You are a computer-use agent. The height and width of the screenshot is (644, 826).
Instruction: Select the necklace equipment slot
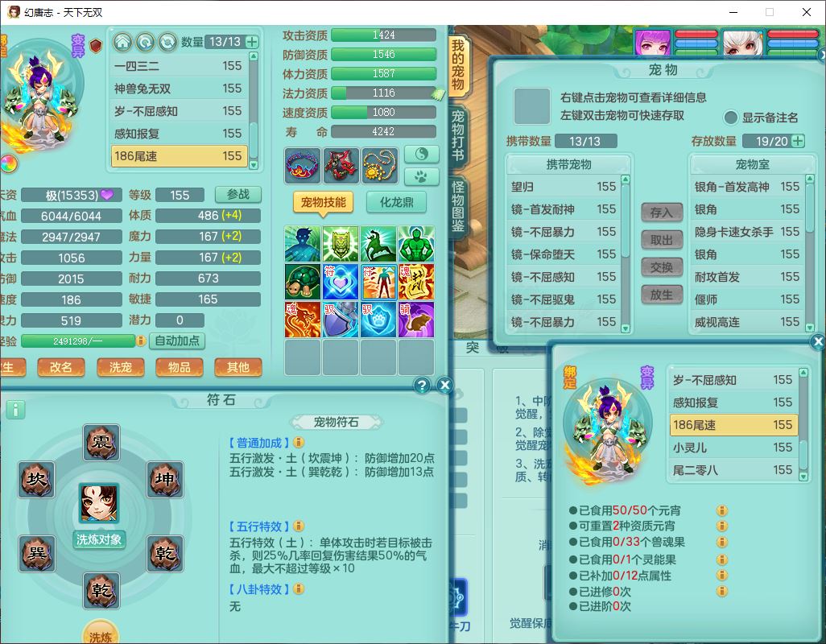(380, 166)
